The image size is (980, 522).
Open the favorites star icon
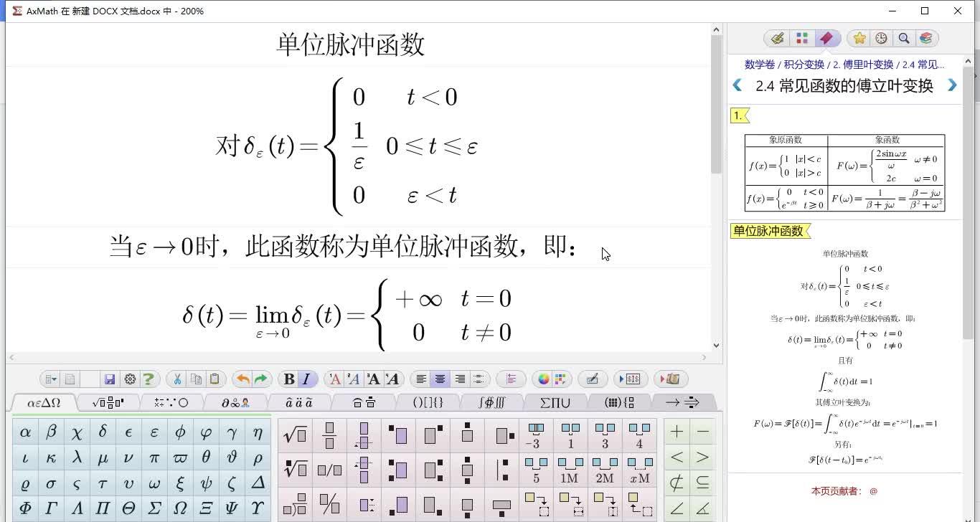859,38
